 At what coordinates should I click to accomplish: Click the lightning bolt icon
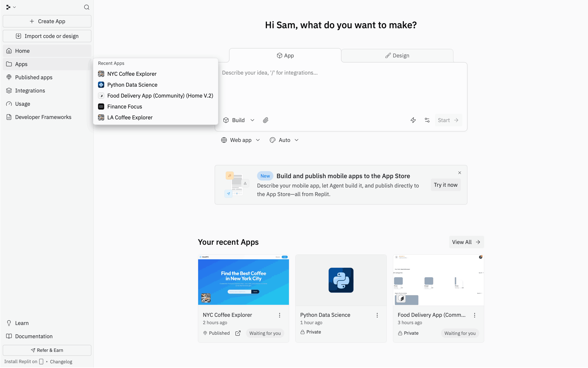(413, 120)
